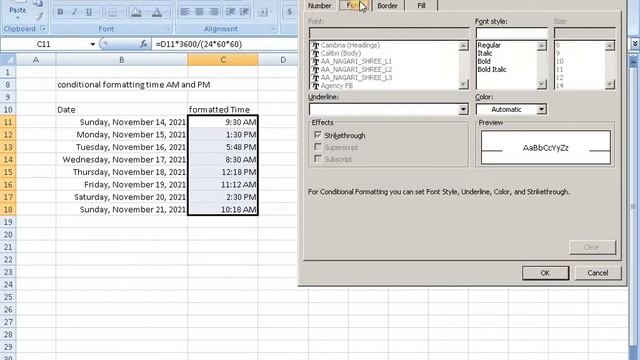Click cell Sunday, November 14, 2021
Screen dimensions: 640x360
point(122,122)
